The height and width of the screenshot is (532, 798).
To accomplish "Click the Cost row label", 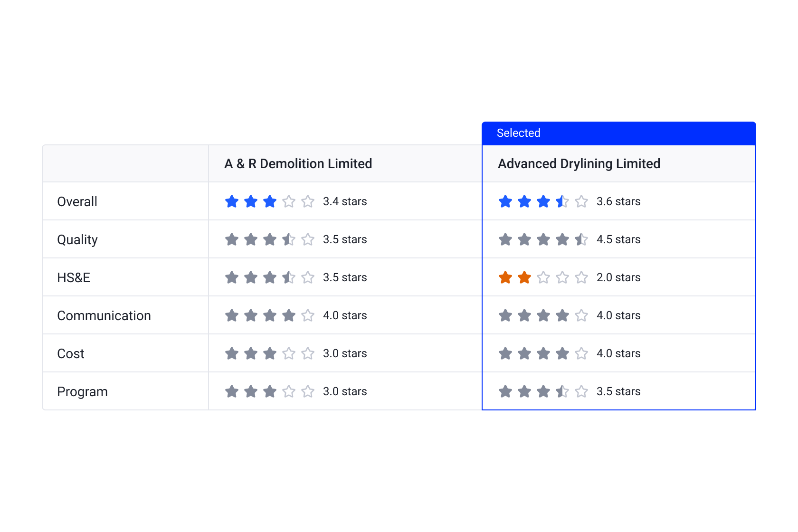I will click(71, 353).
